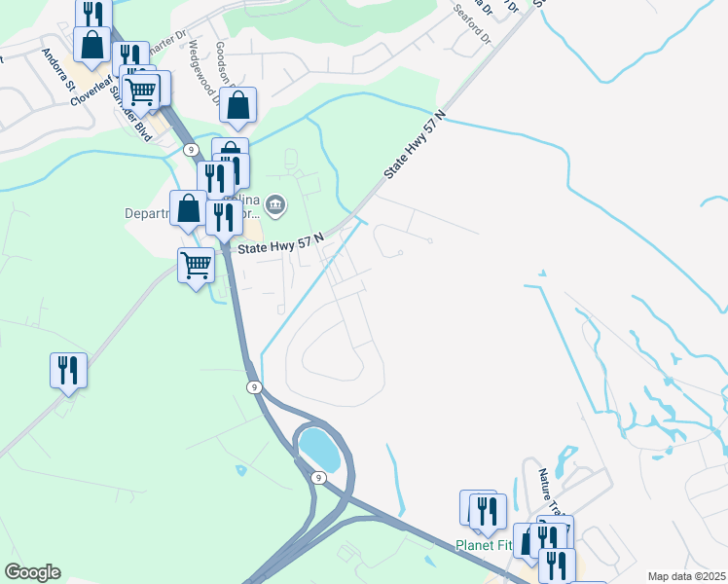Click the isolated restaurant marker west of highway

68,374
